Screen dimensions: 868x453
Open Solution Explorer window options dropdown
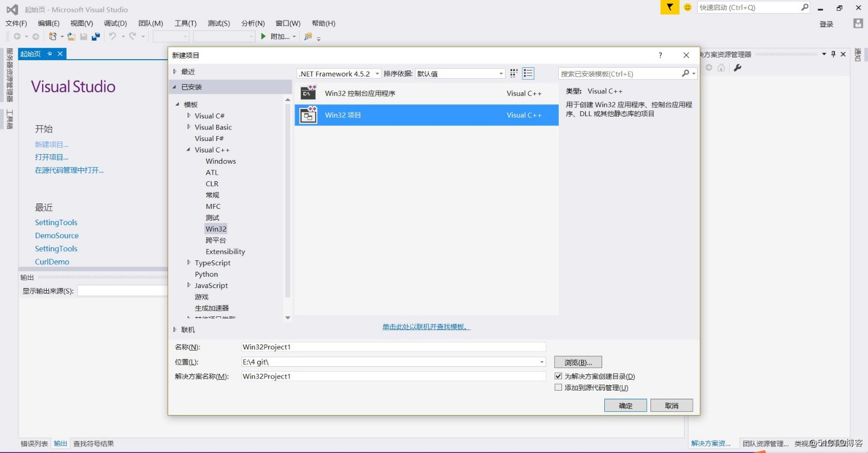click(x=824, y=54)
